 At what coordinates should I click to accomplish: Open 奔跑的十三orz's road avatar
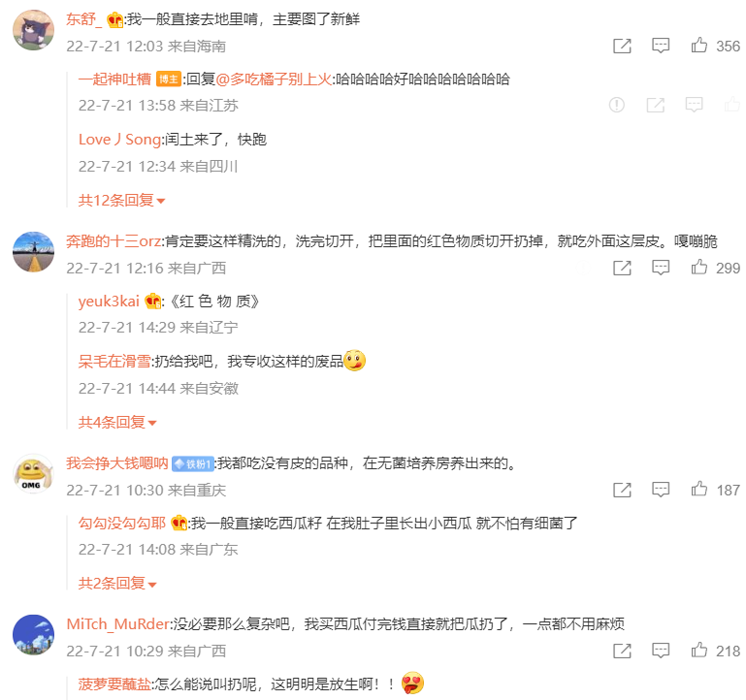click(33, 252)
